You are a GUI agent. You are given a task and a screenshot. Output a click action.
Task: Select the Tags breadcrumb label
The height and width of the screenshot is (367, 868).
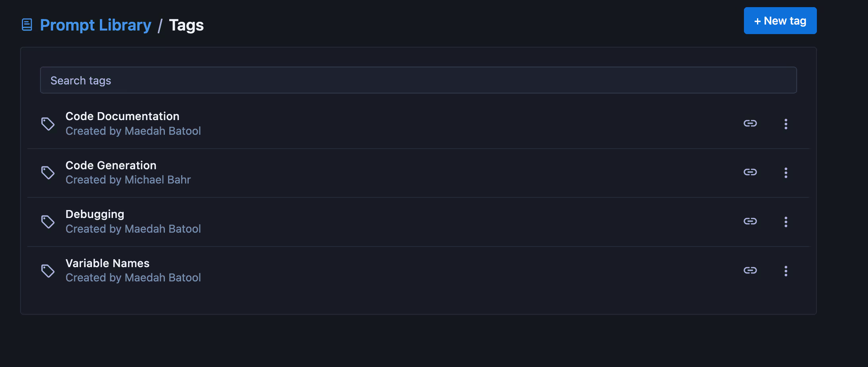click(x=186, y=25)
